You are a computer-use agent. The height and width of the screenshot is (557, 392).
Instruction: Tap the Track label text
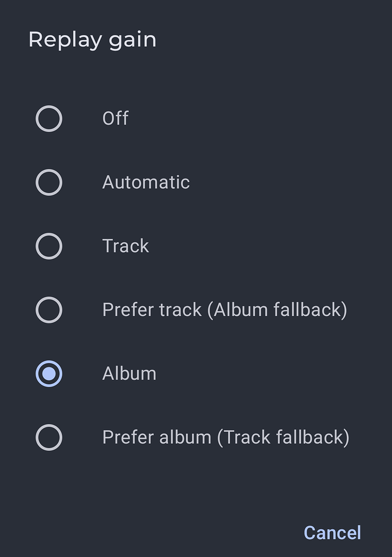click(x=125, y=246)
